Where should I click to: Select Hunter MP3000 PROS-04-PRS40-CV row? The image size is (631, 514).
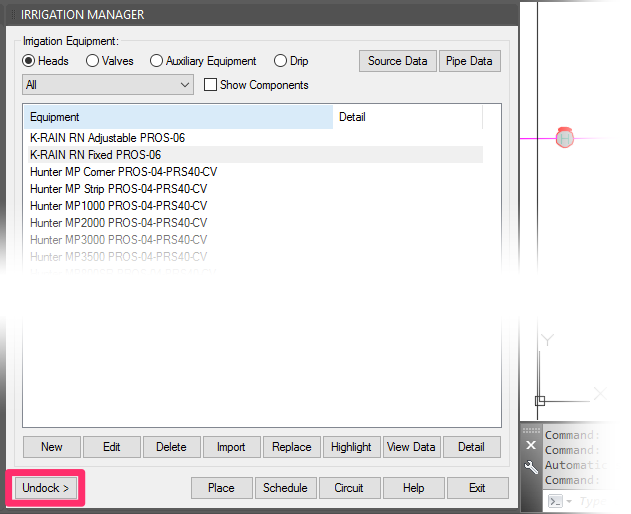coord(254,239)
